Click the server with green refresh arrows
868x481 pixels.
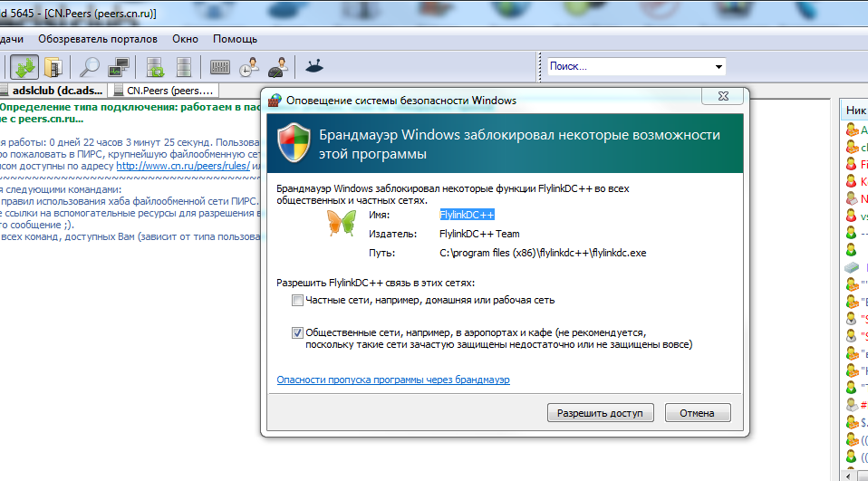point(155,68)
